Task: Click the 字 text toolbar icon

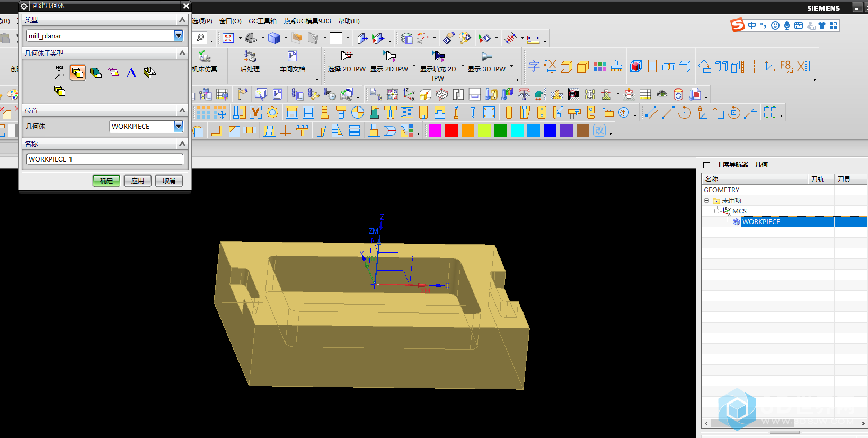Action: click(534, 66)
